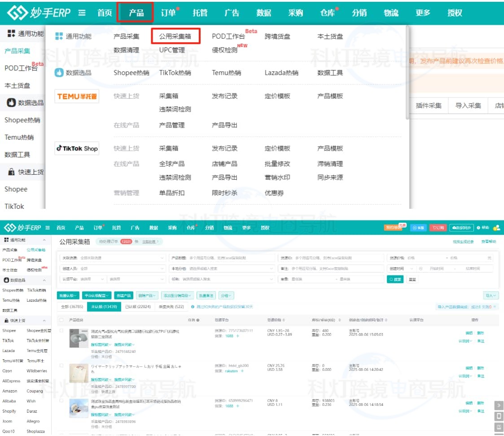The image size is (504, 436).
Task: Click the user avatar icon at top right
Action: pyautogui.click(x=496, y=228)
